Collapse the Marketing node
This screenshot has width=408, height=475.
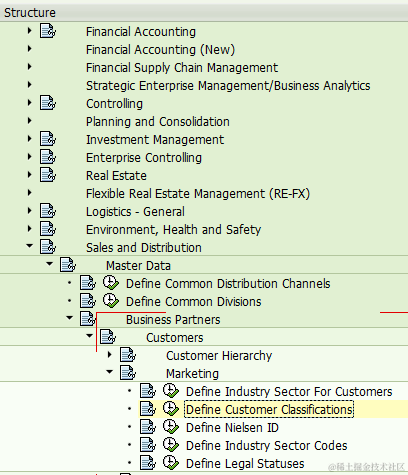click(x=110, y=372)
